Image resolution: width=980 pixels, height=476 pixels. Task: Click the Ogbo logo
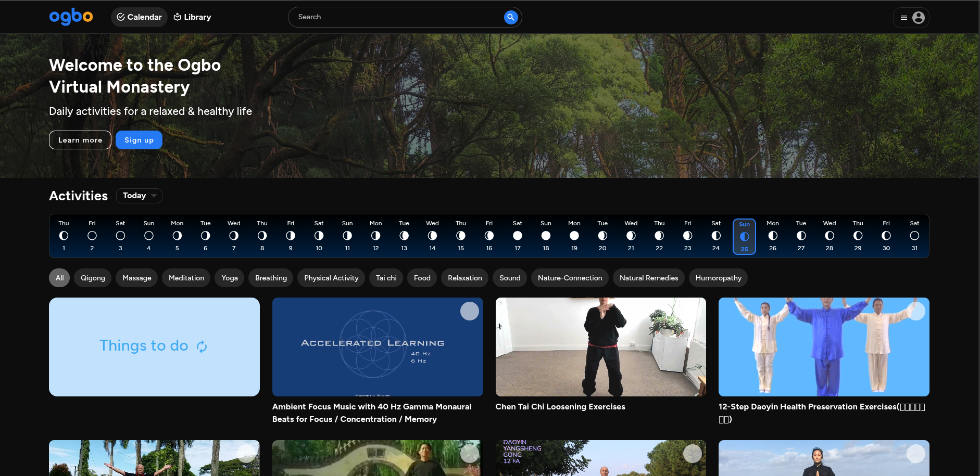coord(71,17)
